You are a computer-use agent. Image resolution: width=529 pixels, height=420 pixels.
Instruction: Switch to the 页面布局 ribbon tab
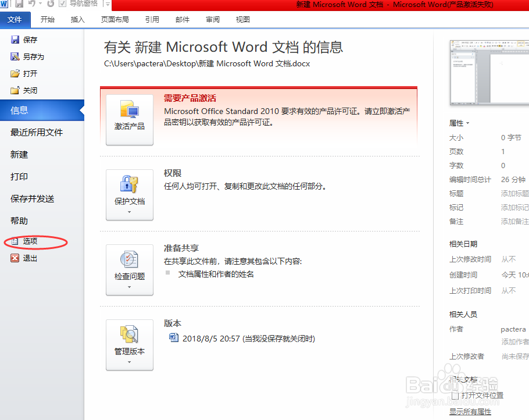[x=115, y=20]
